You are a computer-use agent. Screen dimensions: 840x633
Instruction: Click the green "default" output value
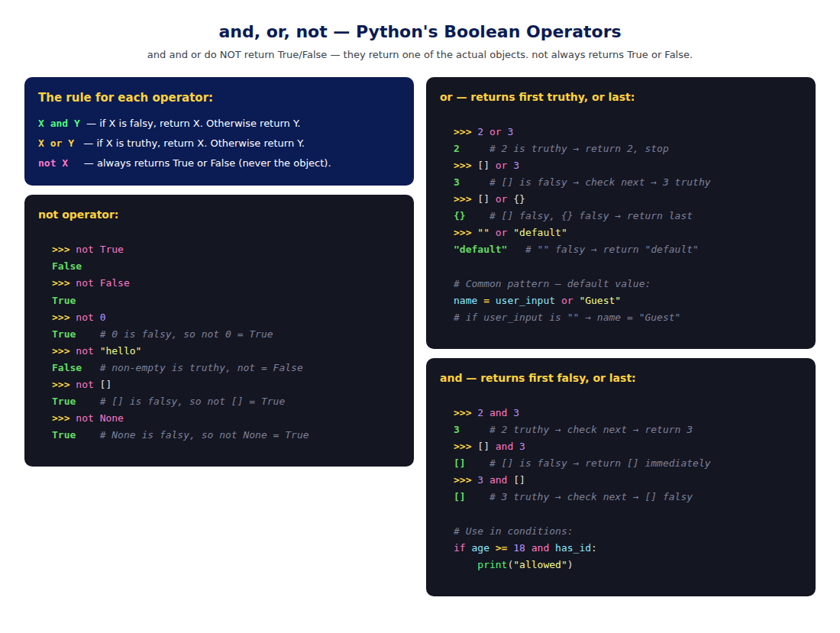(x=480, y=250)
